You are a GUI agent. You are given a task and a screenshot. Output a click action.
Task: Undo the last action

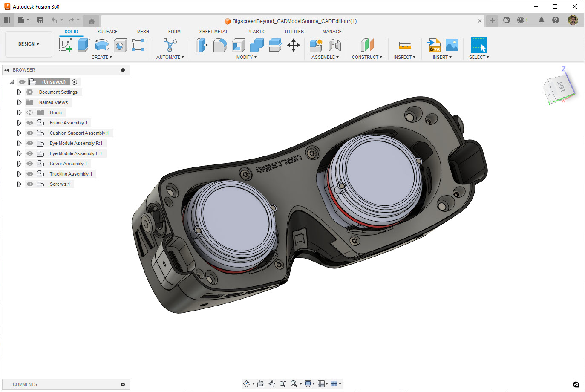coord(54,20)
